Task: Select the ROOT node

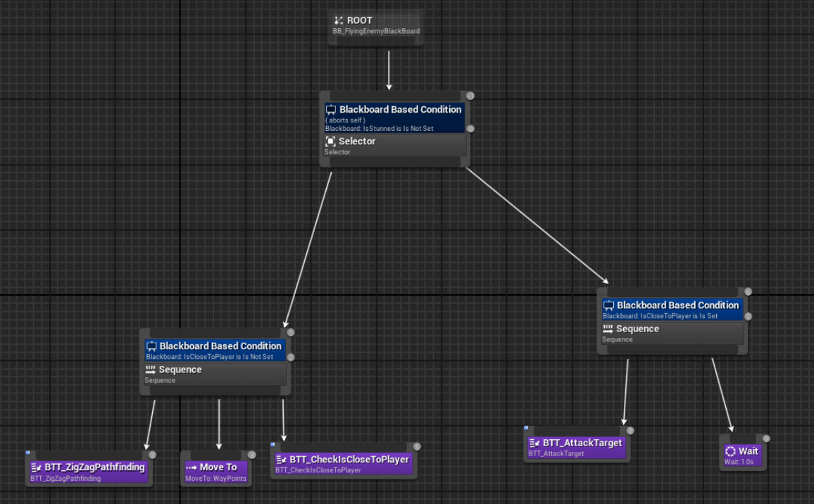Action: tap(376, 27)
